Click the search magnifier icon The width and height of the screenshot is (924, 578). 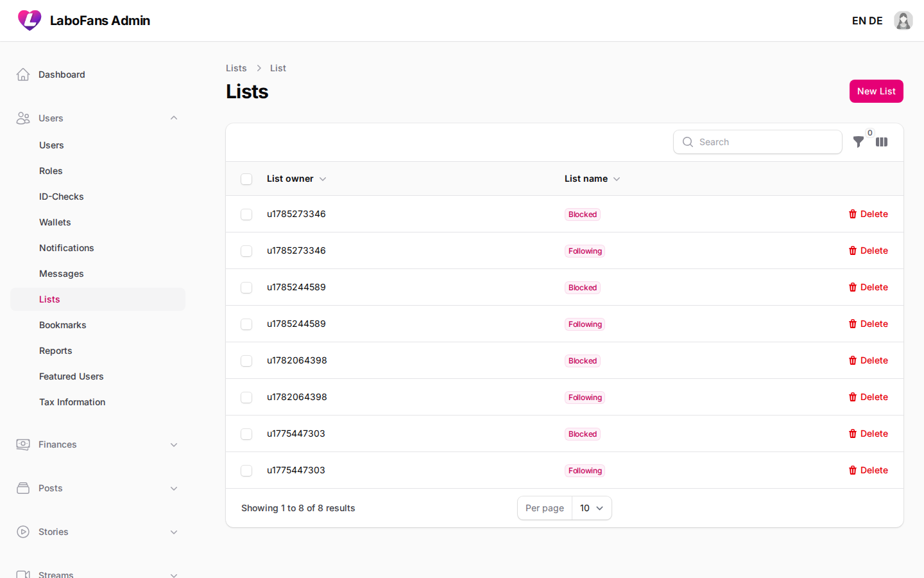coord(688,142)
